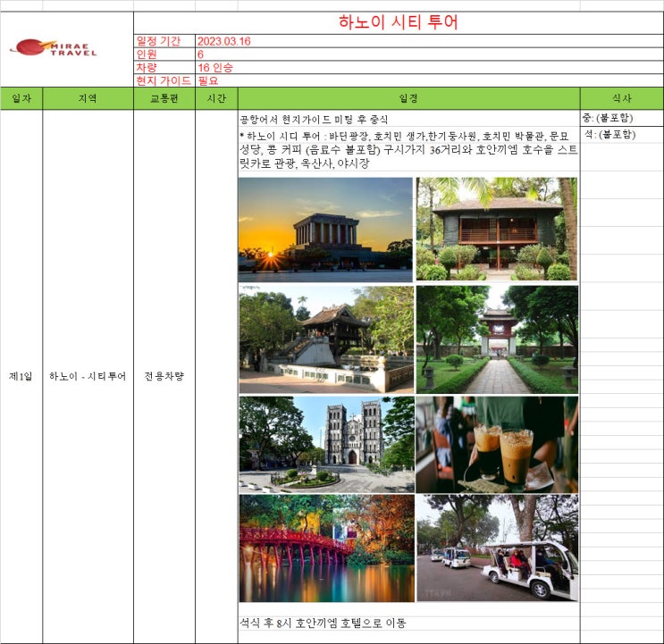Click the line '공항에서 현지가이드 미팅 후 중식'

[x=314, y=120]
